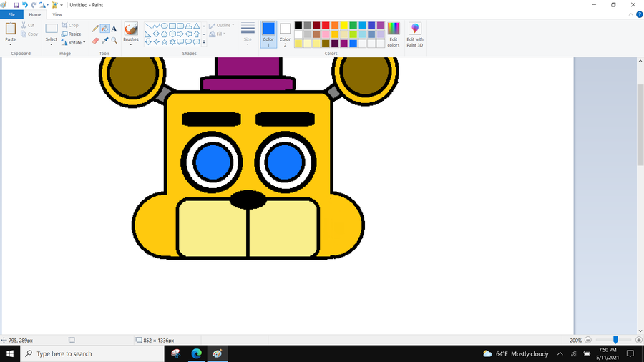Viewport: 644px width, 362px height.
Task: Open the Select dropdown arrow
Action: 52,44
